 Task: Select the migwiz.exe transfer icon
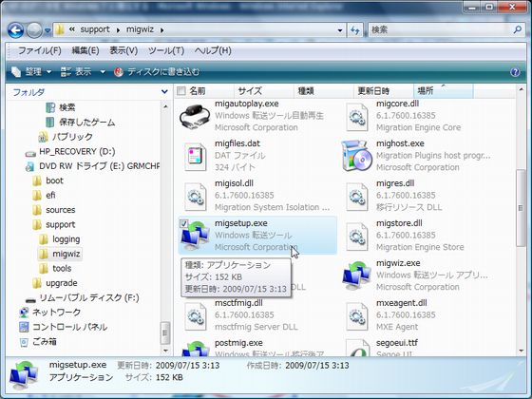(x=356, y=275)
